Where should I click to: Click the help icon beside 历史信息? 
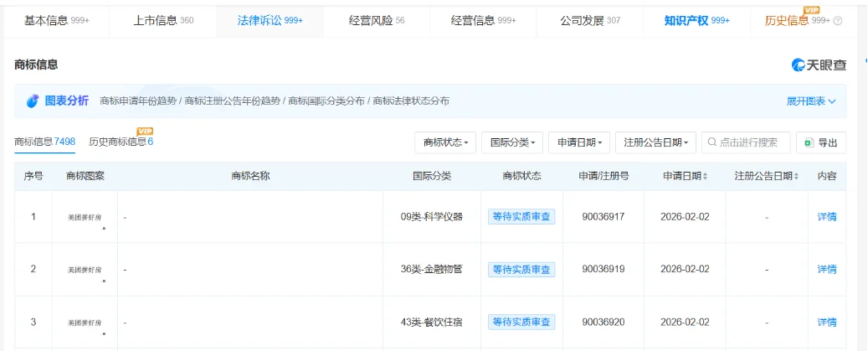click(838, 21)
